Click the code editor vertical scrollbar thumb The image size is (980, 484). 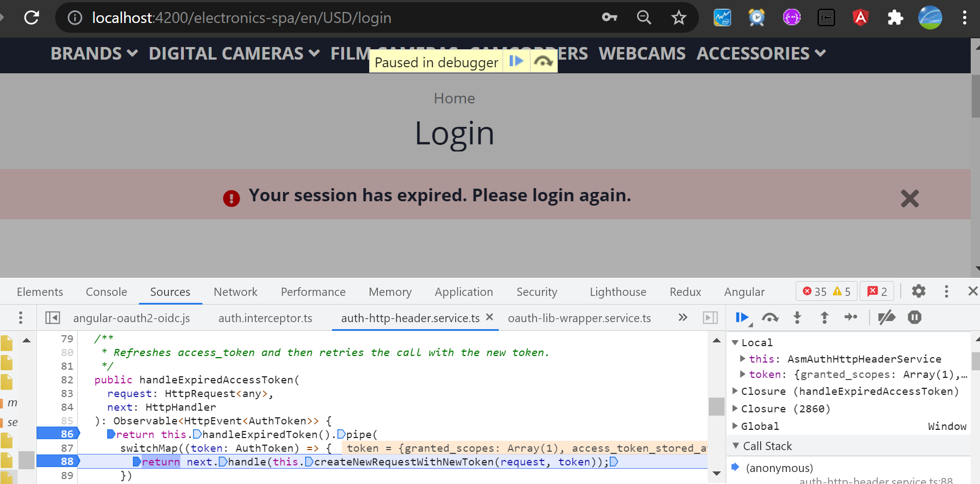(716, 406)
